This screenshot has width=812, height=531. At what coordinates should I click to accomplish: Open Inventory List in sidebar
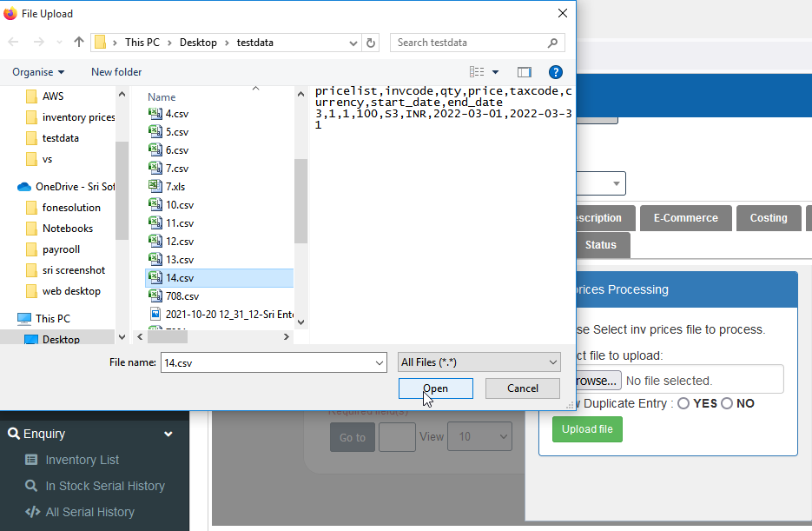click(x=83, y=460)
